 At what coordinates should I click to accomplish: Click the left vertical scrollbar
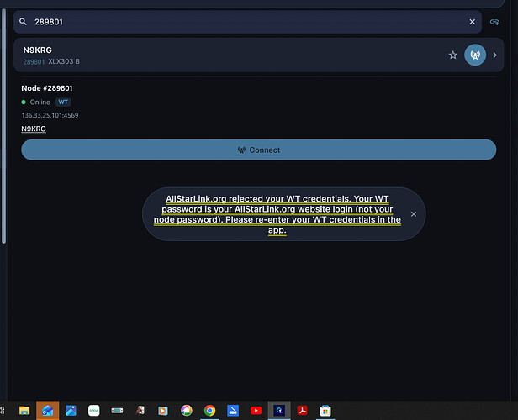(3, 126)
